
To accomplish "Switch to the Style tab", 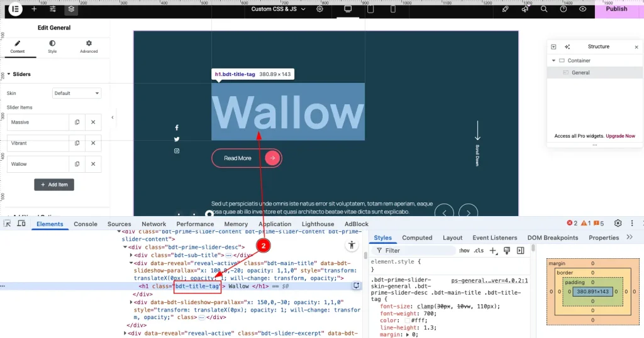I will [x=52, y=46].
